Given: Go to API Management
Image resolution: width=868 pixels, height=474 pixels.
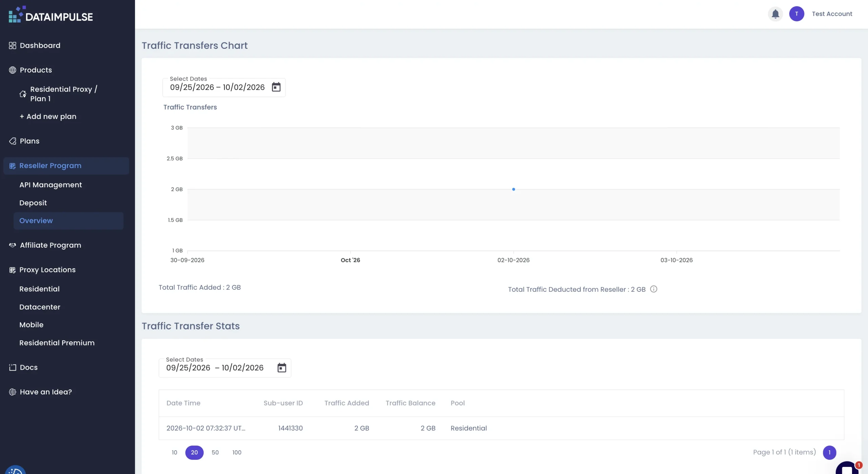Looking at the screenshot, I should (51, 185).
